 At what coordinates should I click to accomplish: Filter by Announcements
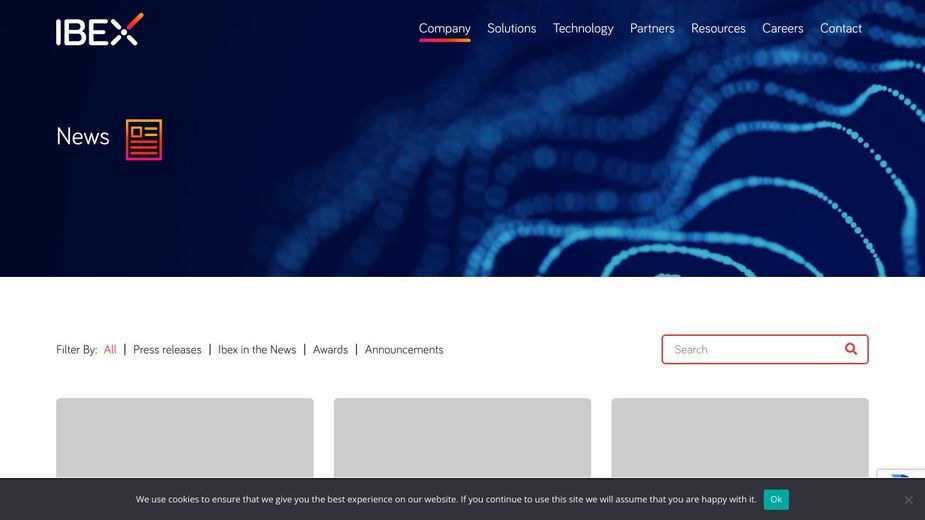[404, 349]
